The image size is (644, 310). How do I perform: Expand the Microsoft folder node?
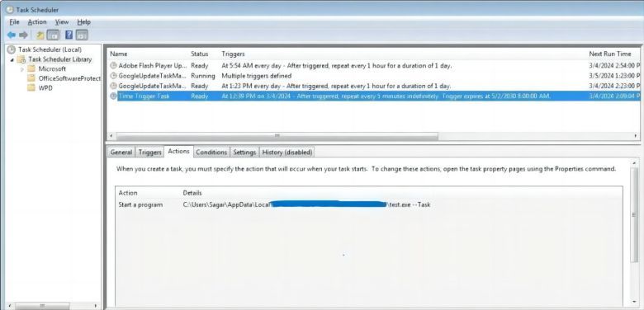22,69
